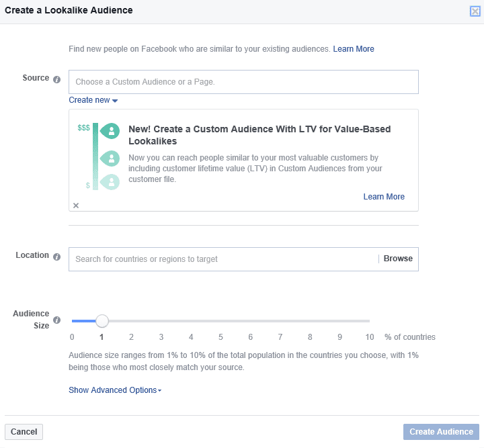Expand the Create new dropdown
The image size is (484, 448).
[x=93, y=100]
